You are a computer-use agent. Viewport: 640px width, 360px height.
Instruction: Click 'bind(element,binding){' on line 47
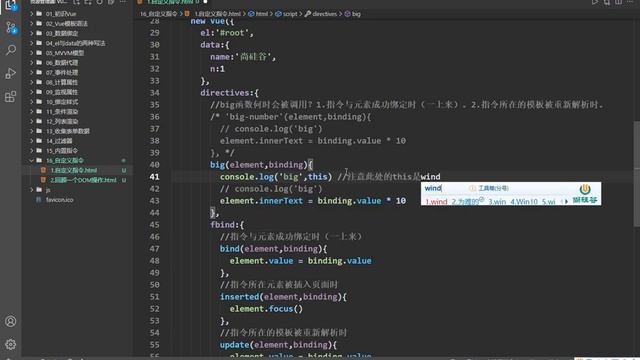(x=273, y=249)
